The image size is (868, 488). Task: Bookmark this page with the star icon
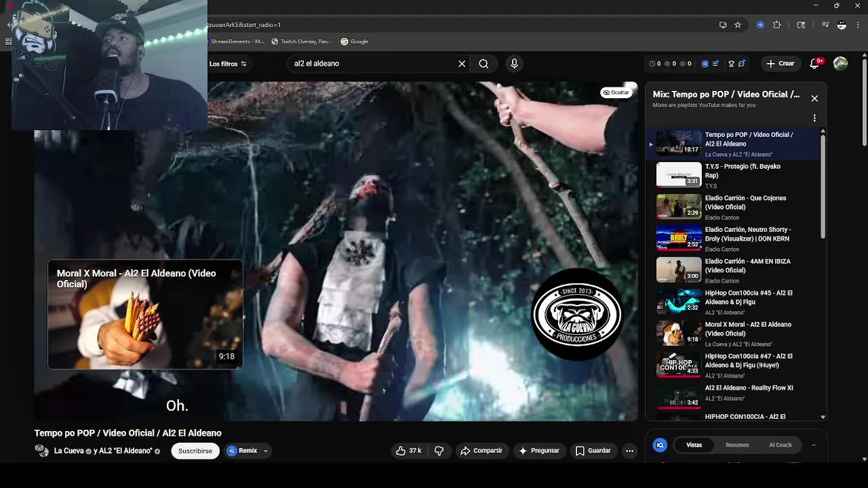738,25
